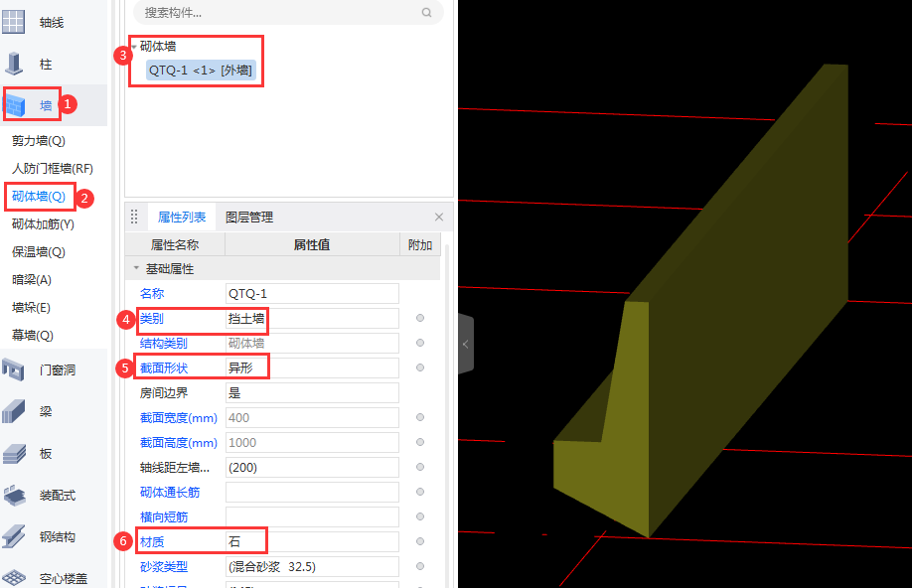Click the 结构类别 property link

pos(164,343)
